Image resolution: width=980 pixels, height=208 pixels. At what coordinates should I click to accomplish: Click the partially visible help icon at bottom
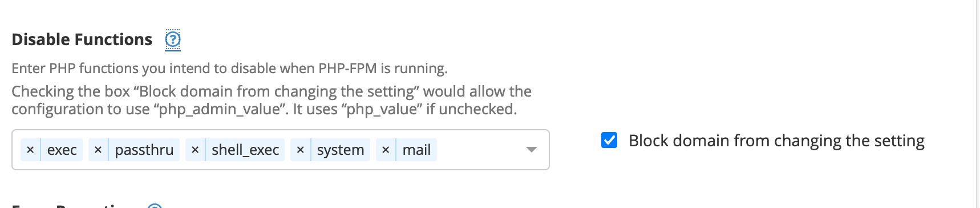pos(155,206)
